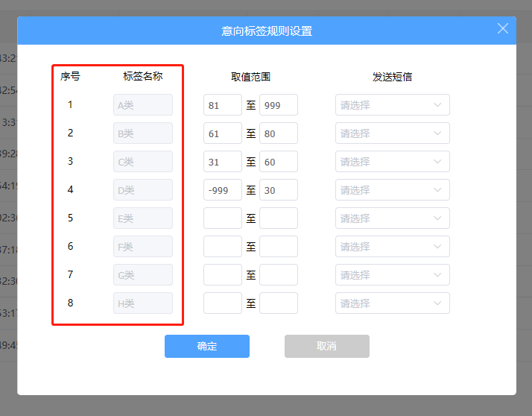Click the maximum value field containing 999
This screenshot has width=532, height=416.
click(x=278, y=105)
